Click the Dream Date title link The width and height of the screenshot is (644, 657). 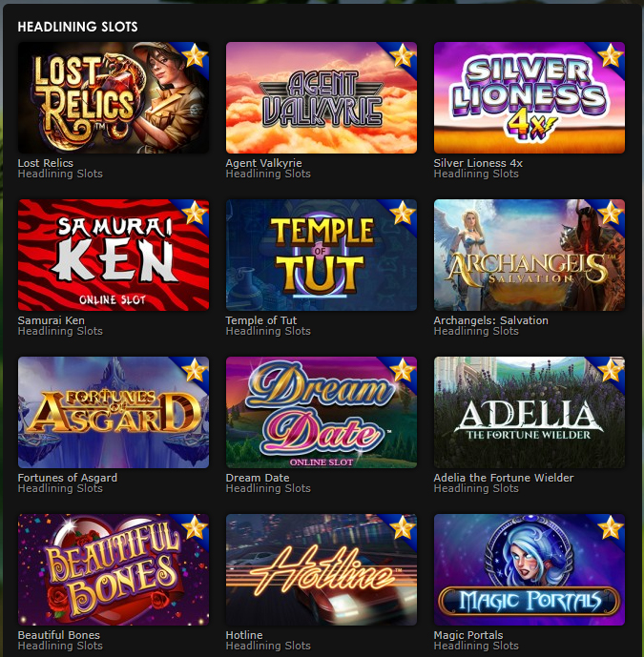click(x=258, y=478)
